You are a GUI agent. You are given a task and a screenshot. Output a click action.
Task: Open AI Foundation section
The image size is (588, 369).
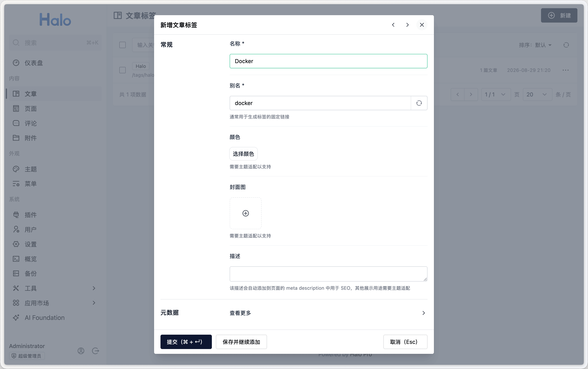pyautogui.click(x=55, y=317)
